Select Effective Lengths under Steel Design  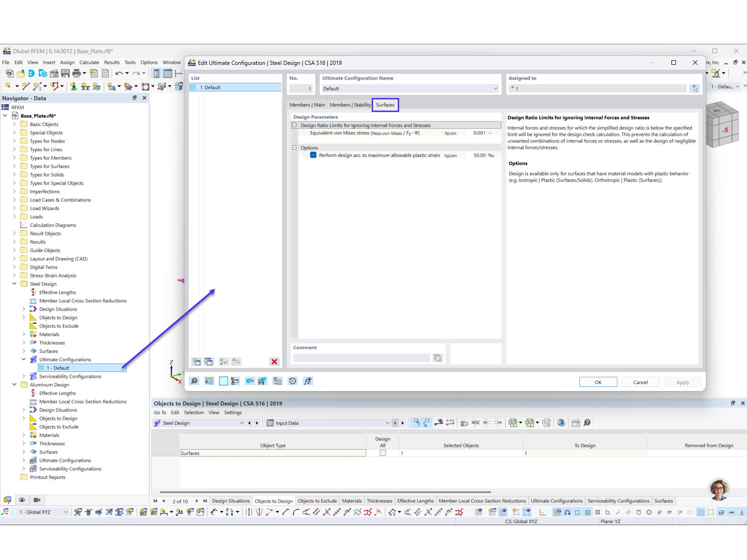click(x=57, y=293)
